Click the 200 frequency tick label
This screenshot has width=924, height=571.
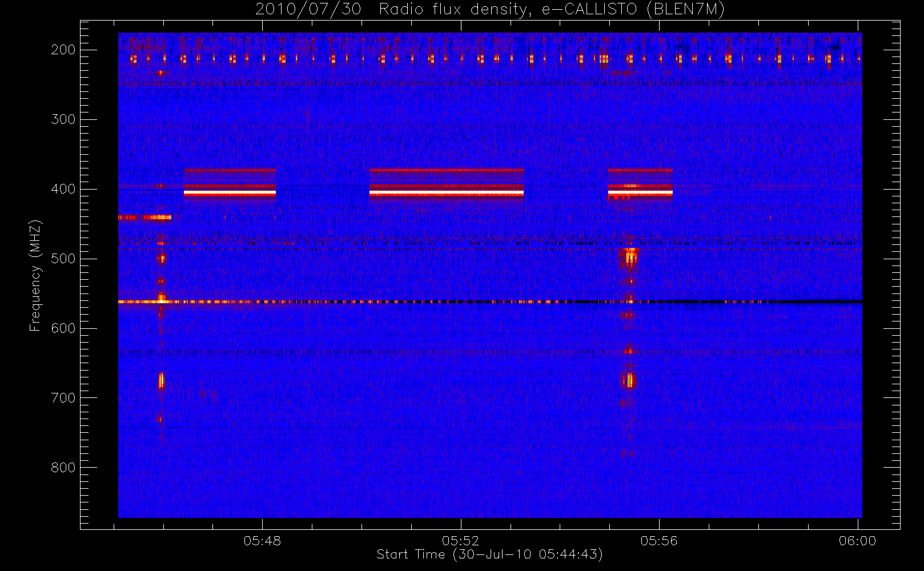63,50
